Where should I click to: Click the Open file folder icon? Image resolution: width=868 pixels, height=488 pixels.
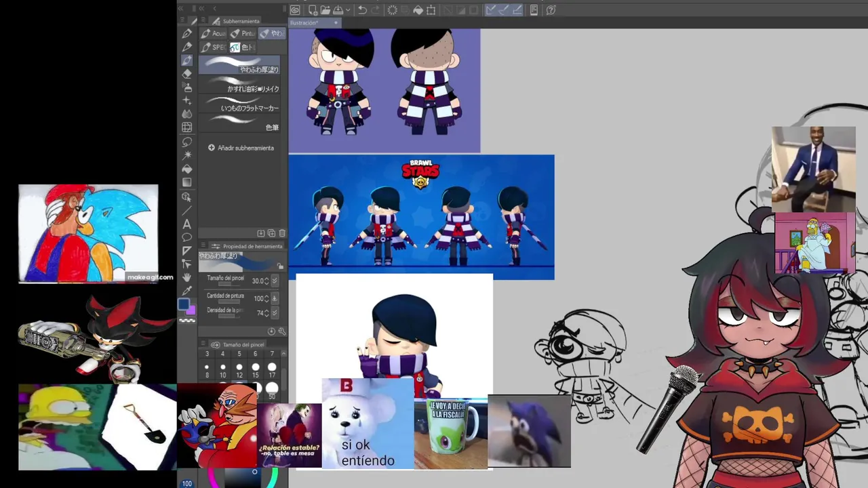click(x=325, y=10)
